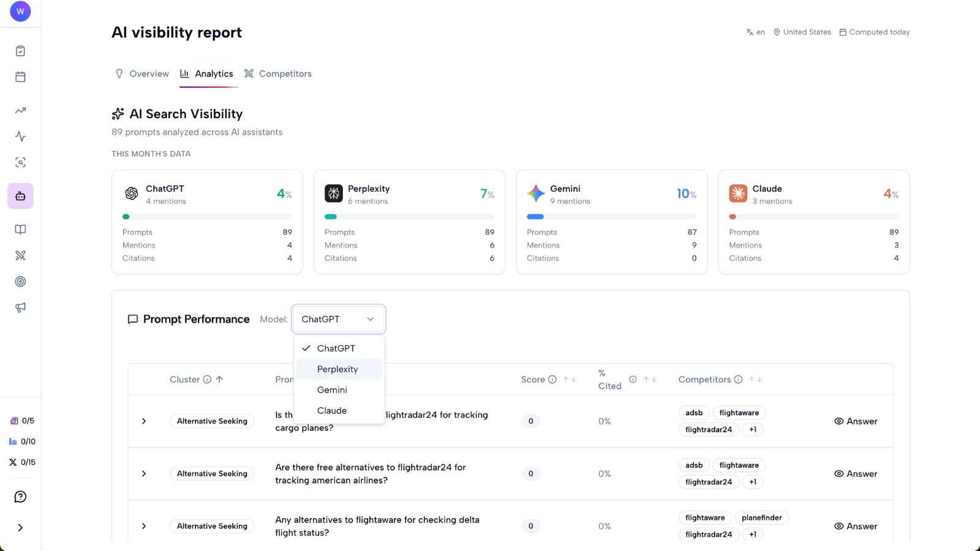Viewport: 980px width, 551px height.
Task: Open the megaphone sidebar icon
Action: click(x=20, y=307)
